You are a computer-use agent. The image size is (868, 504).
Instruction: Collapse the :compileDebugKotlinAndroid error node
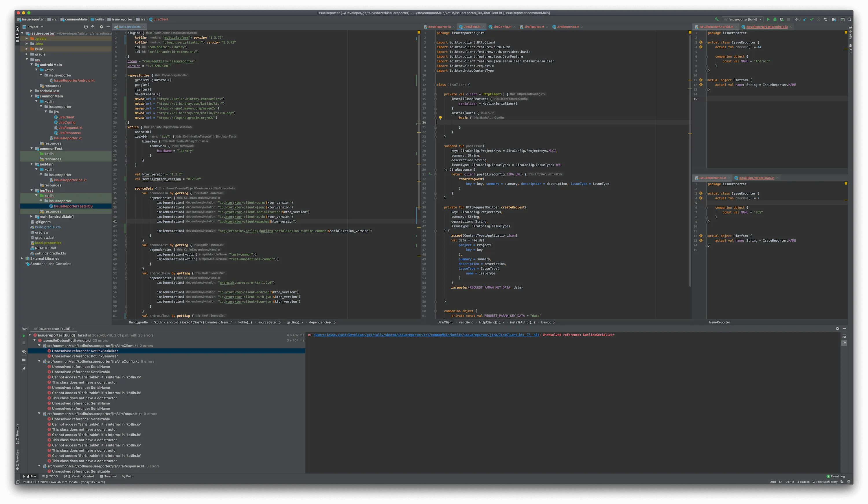(x=34, y=340)
